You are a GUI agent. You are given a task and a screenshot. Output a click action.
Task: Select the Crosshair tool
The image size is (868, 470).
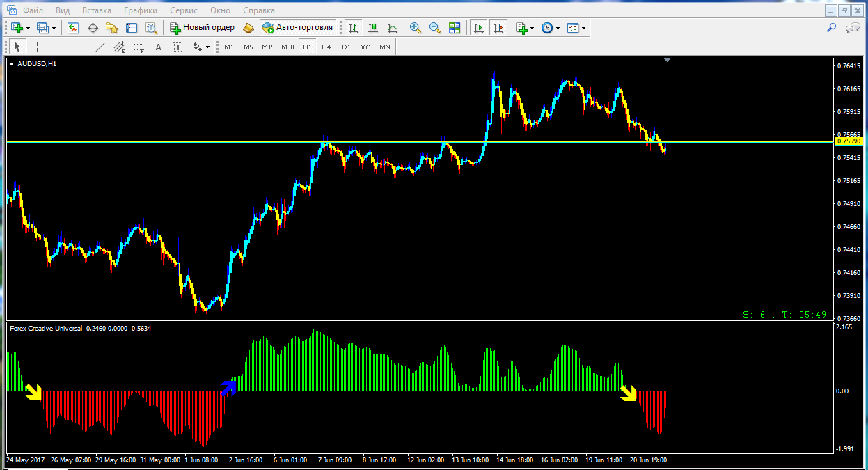(38, 47)
